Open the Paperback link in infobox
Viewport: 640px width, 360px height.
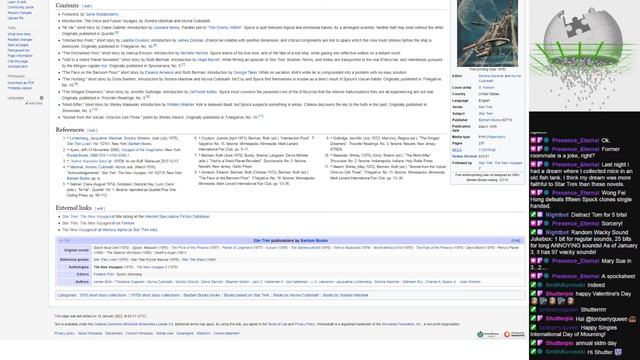click(496, 137)
